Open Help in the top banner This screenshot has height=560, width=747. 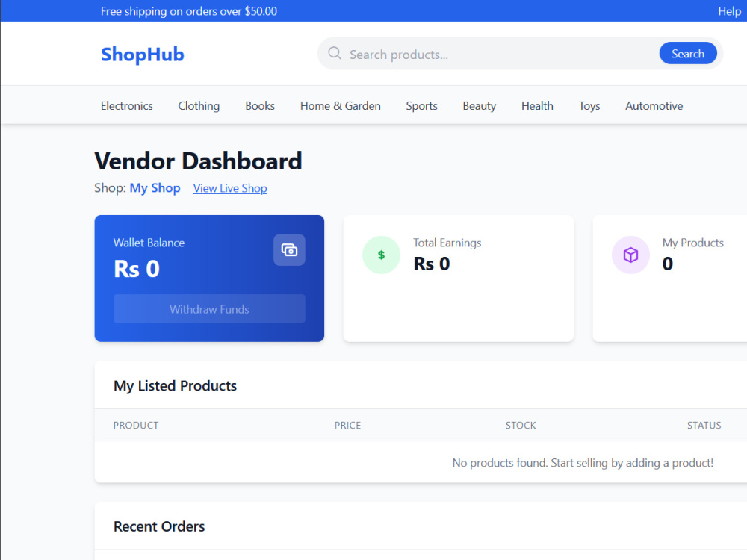[x=729, y=11]
